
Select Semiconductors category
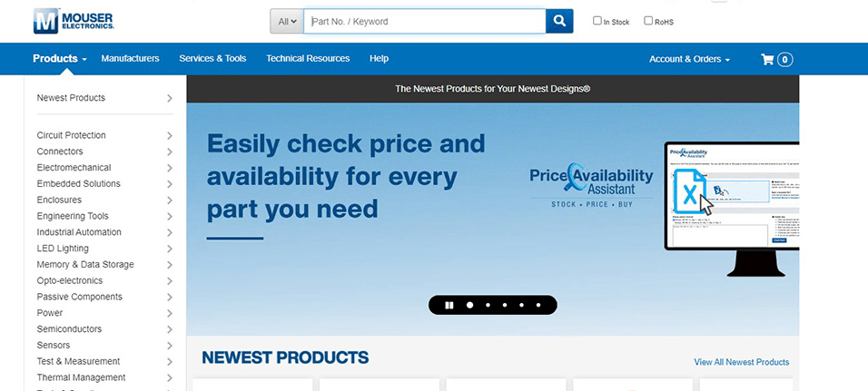[69, 328]
